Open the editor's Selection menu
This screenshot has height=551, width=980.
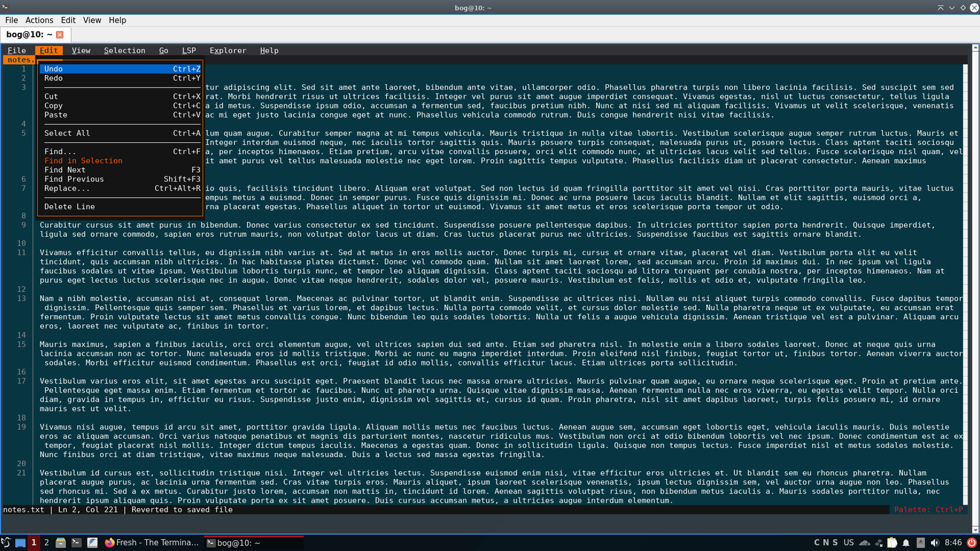(x=124, y=50)
